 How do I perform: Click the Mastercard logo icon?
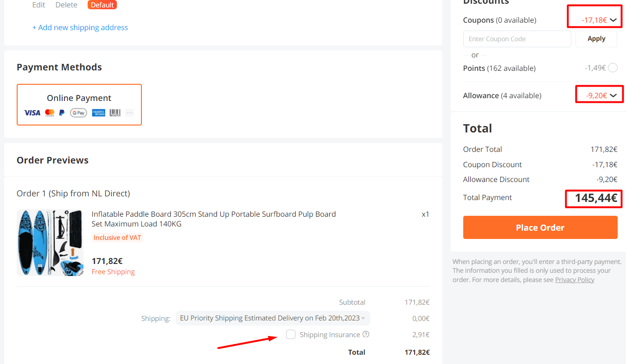tap(50, 113)
